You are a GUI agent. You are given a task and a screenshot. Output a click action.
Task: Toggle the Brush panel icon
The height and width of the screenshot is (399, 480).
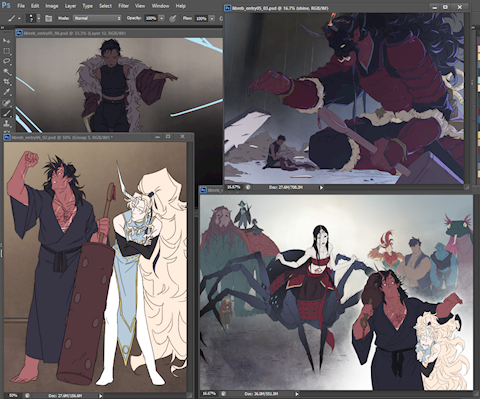tap(48, 18)
